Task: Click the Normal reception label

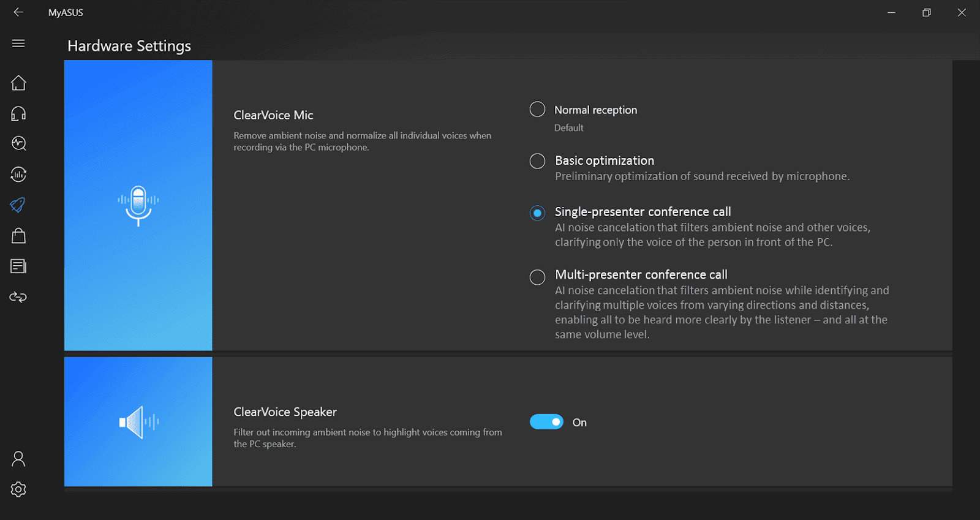Action: pyautogui.click(x=595, y=110)
